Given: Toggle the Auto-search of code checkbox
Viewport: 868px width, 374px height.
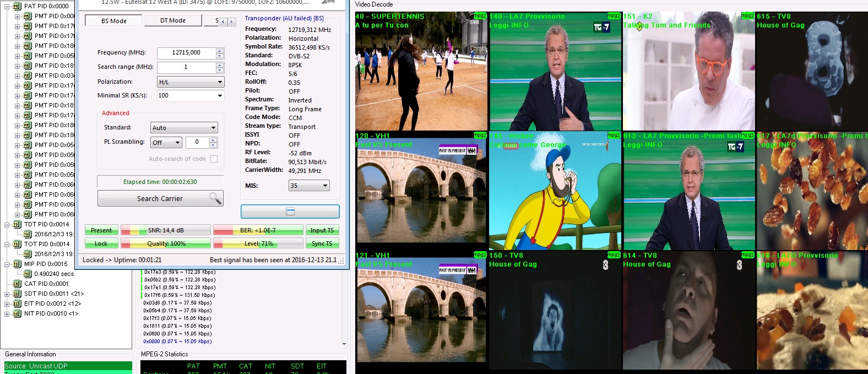Looking at the screenshot, I should 214,159.
